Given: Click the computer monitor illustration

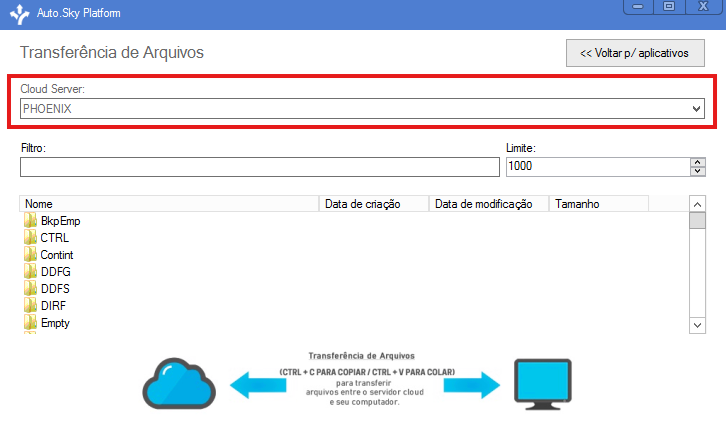Looking at the screenshot, I should (543, 384).
